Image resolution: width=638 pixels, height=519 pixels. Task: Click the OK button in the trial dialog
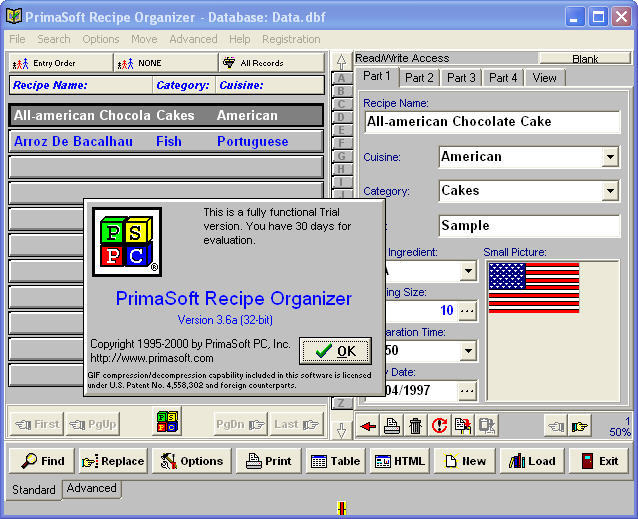point(335,351)
